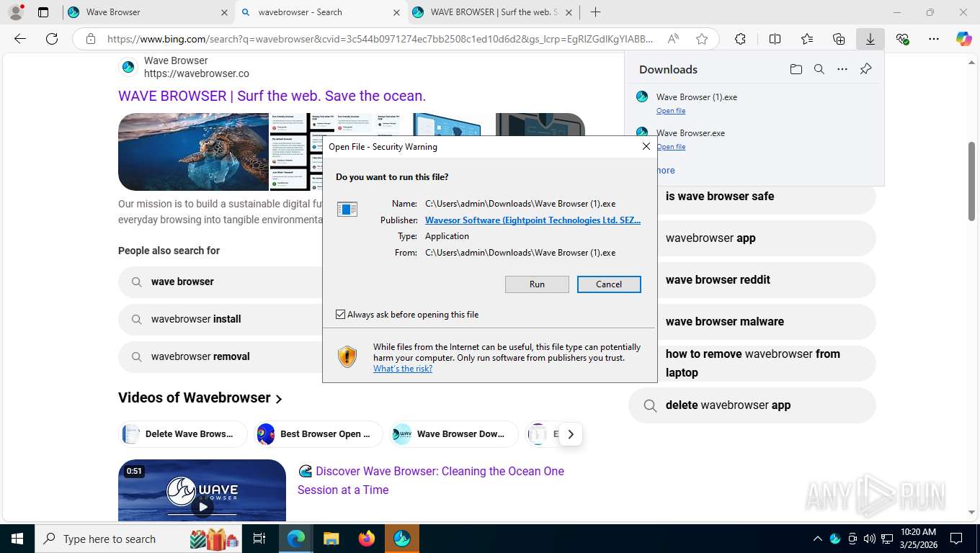View site information lock icon
980x553 pixels.
[x=91, y=39]
